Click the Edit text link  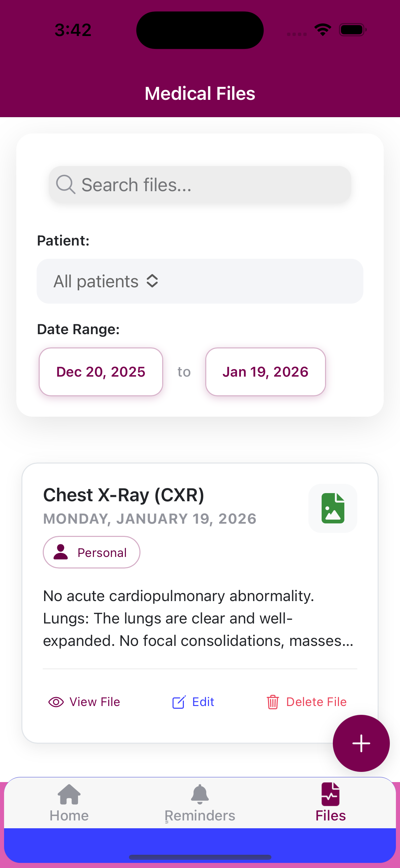[x=203, y=702]
